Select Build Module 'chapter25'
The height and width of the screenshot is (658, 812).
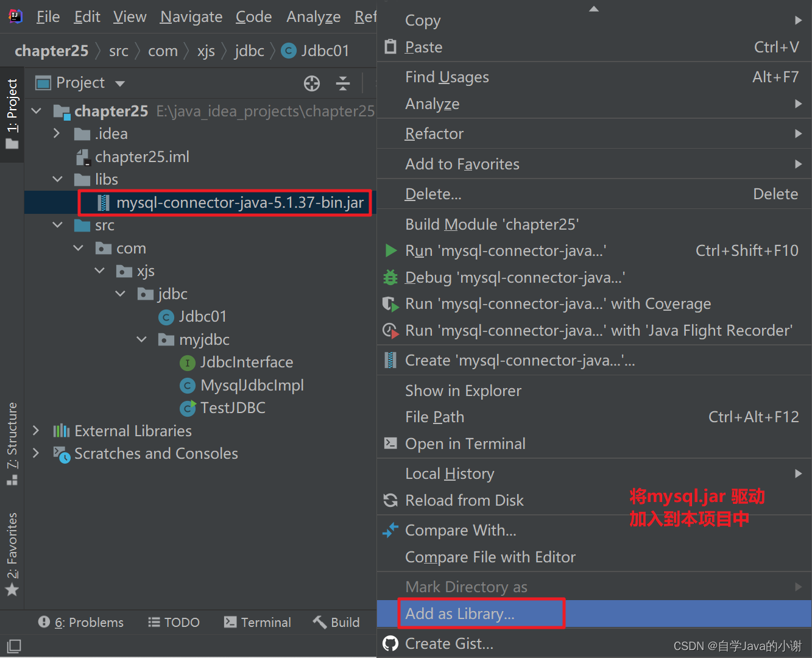594,224
